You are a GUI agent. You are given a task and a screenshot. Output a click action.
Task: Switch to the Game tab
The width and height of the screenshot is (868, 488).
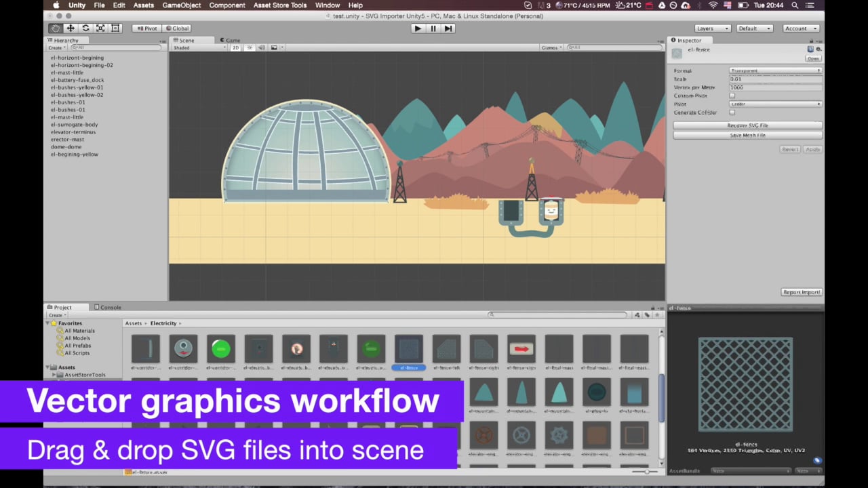pos(229,40)
